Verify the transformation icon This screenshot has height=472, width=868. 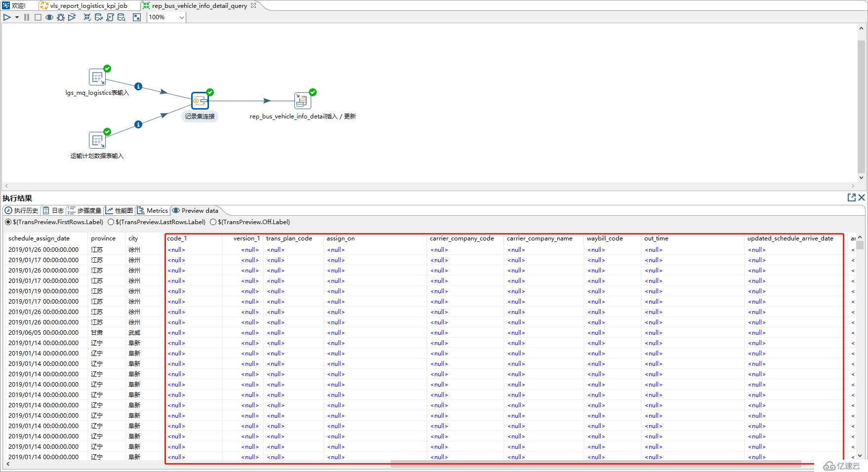tap(87, 17)
